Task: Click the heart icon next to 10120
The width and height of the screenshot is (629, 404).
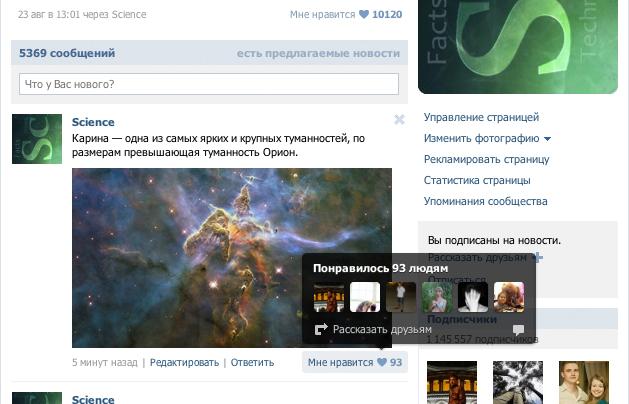Action: coord(364,14)
